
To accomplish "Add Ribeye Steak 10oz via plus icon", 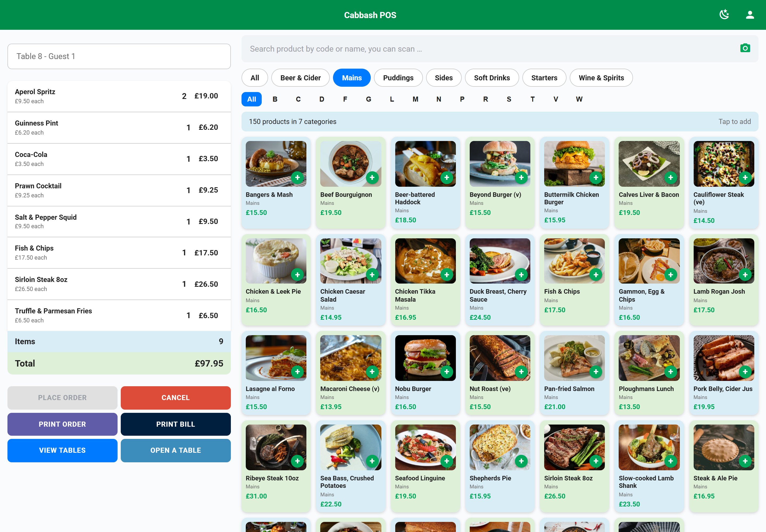I will [297, 461].
